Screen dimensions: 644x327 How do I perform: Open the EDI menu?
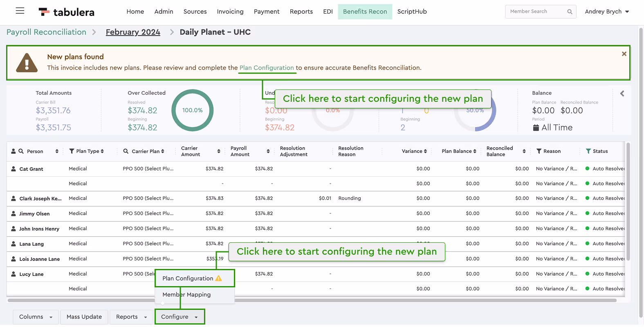click(x=328, y=11)
